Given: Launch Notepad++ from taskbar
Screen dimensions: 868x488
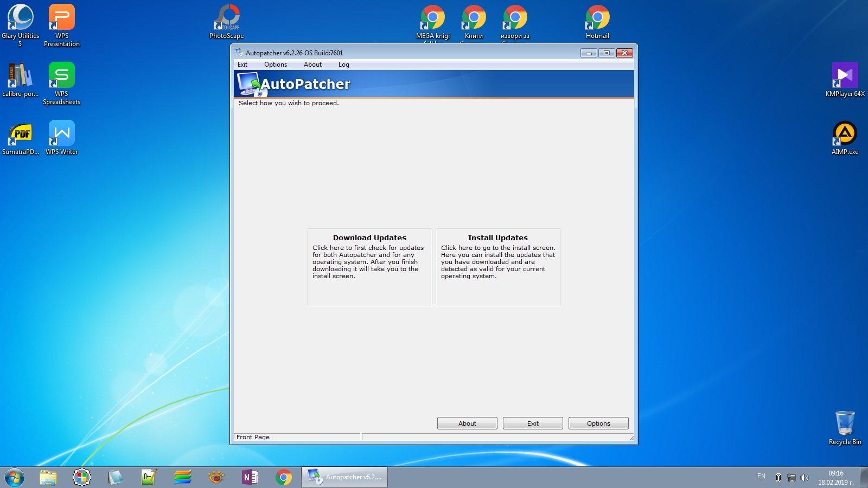Looking at the screenshot, I should (x=149, y=477).
